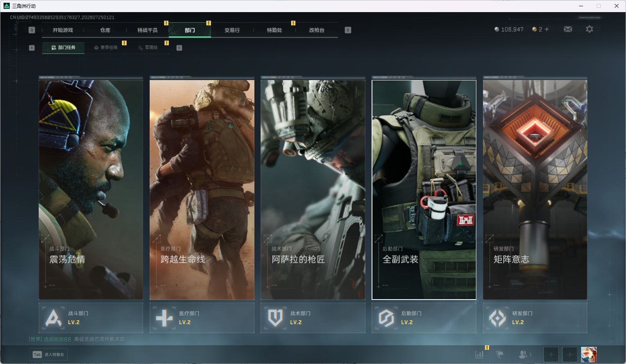Click the CN UID text at top

click(62, 18)
